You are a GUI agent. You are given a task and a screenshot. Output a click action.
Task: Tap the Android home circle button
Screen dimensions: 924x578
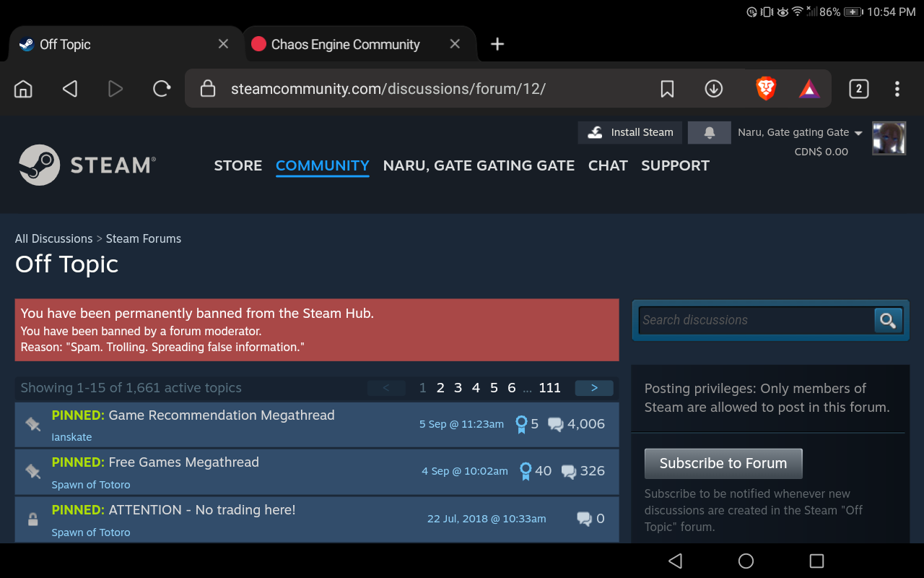click(x=746, y=561)
